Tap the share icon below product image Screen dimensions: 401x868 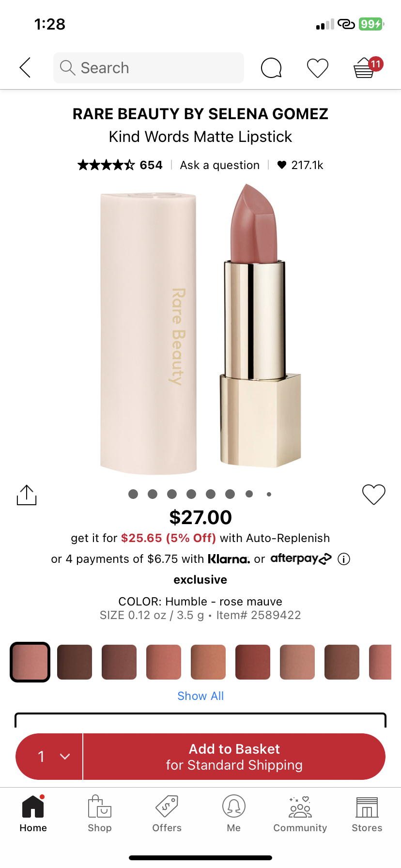pyautogui.click(x=27, y=495)
